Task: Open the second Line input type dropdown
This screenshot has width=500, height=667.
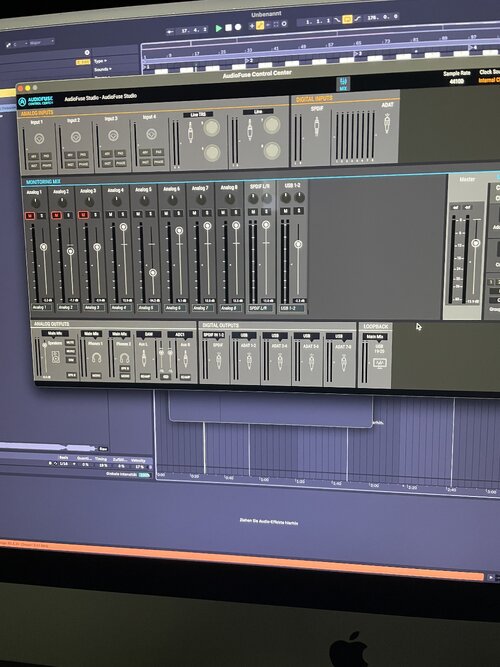Action: coord(258,112)
